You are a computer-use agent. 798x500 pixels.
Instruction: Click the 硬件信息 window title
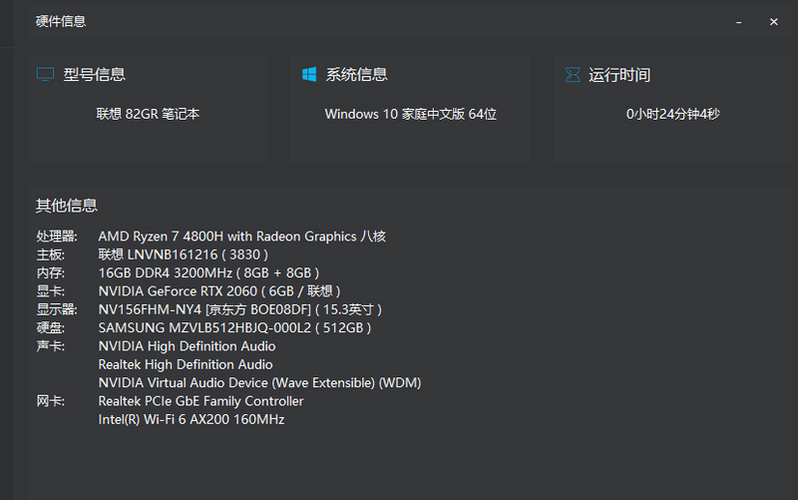(x=61, y=21)
